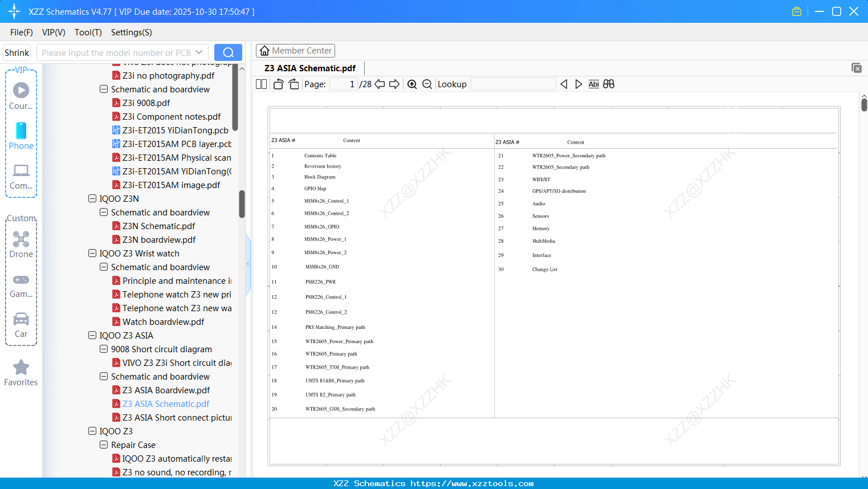
Task: Collapse Schematic and boardview under IQOO Z3N
Action: point(104,213)
